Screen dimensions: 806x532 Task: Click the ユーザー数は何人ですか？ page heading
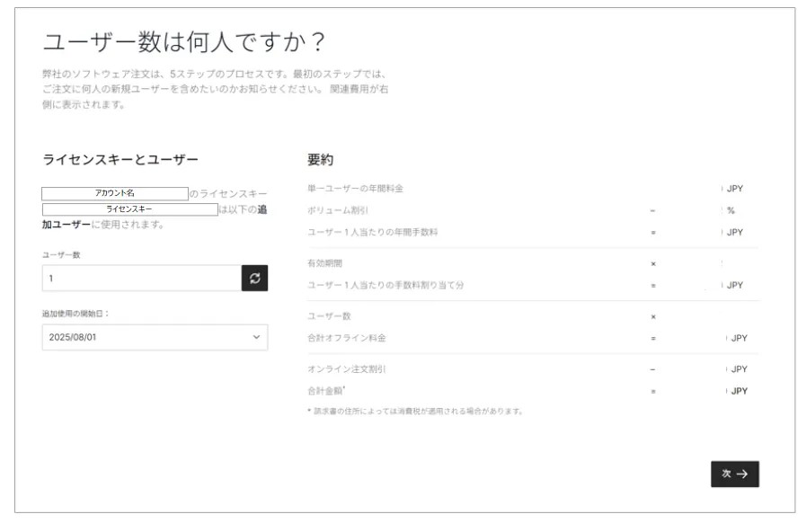click(x=184, y=42)
